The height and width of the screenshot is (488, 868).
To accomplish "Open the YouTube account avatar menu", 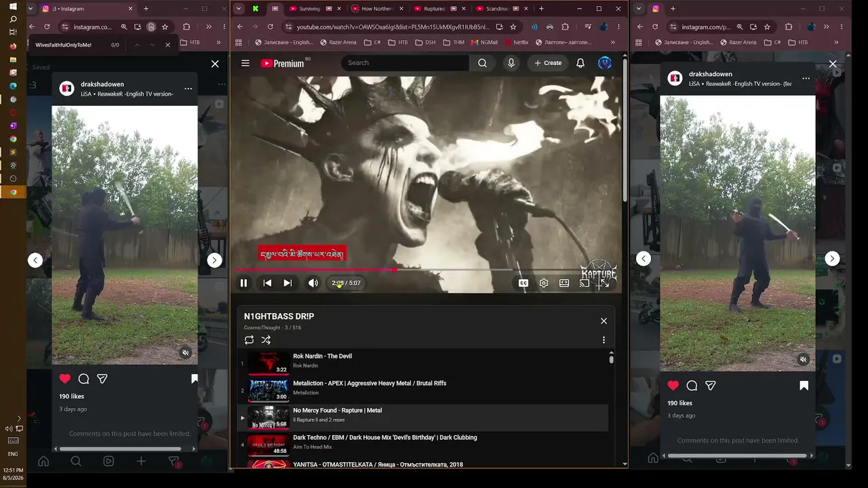I will (605, 63).
